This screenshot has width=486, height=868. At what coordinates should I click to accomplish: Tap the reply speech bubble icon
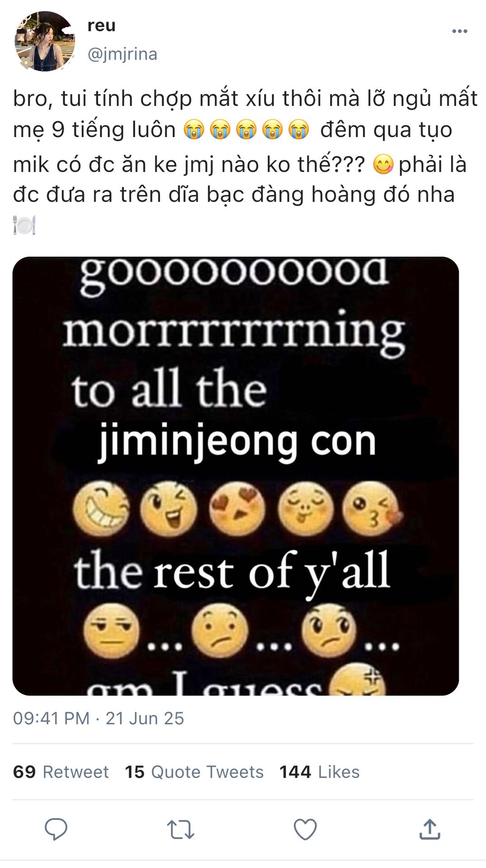click(56, 829)
